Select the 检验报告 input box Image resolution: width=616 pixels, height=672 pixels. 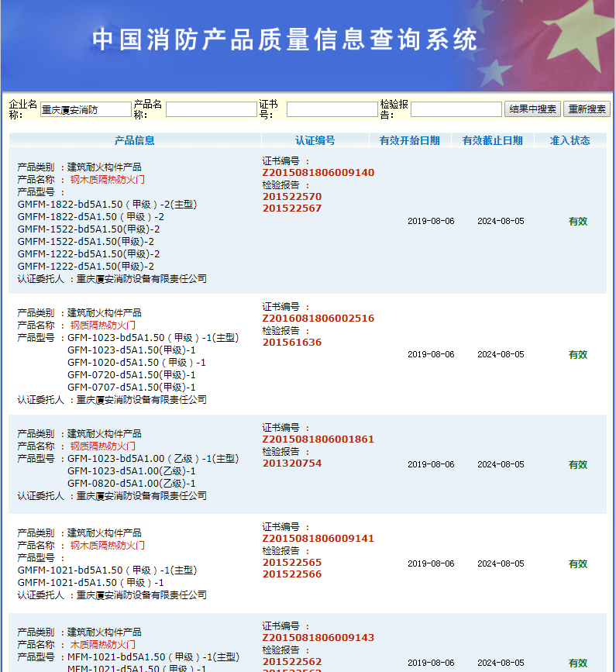456,110
